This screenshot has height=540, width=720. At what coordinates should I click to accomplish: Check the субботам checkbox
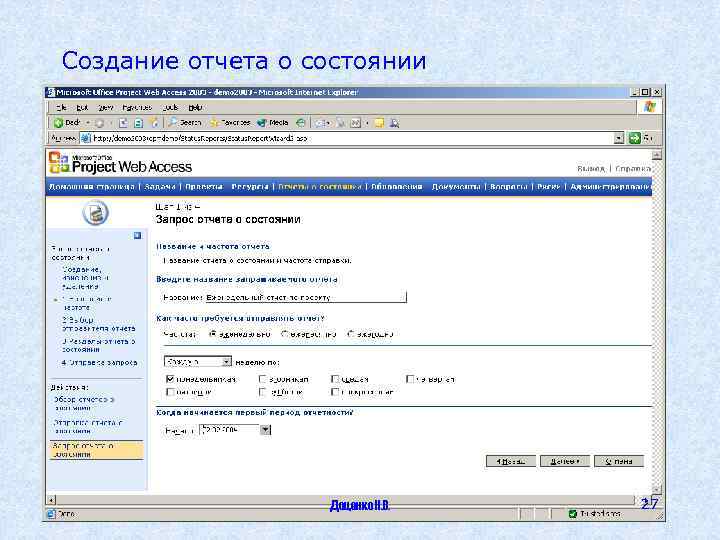tap(263, 392)
